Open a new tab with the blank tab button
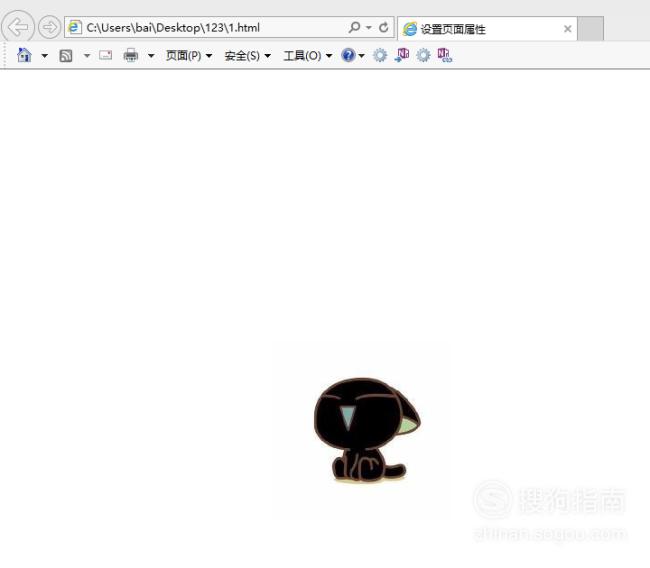The height and width of the screenshot is (568, 650). [590, 29]
